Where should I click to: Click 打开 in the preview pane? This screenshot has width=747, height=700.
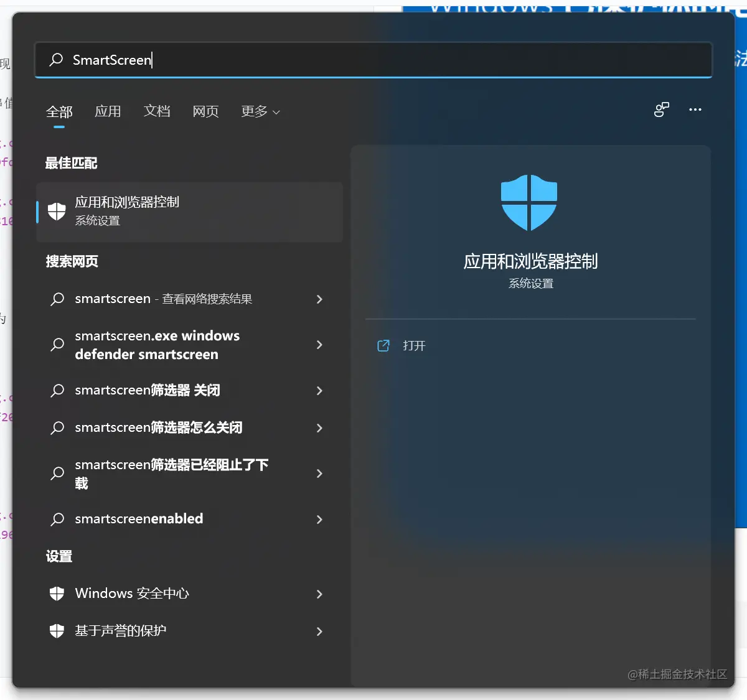pyautogui.click(x=414, y=345)
